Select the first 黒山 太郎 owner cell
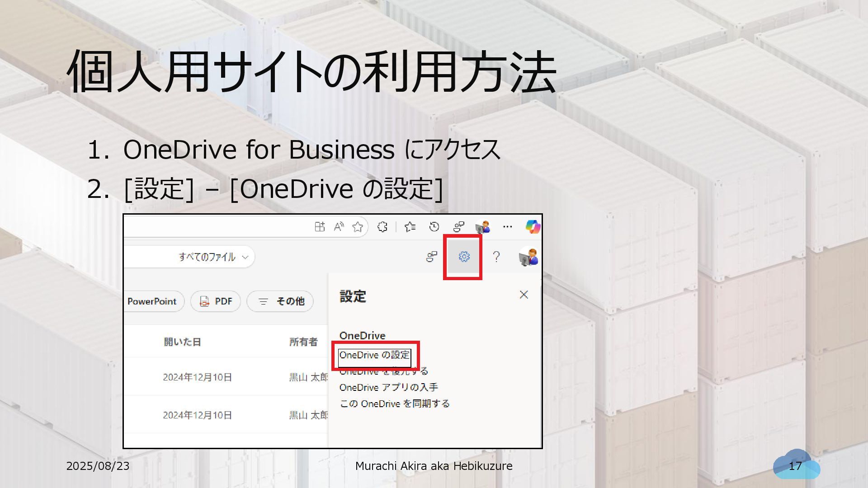 tap(308, 377)
